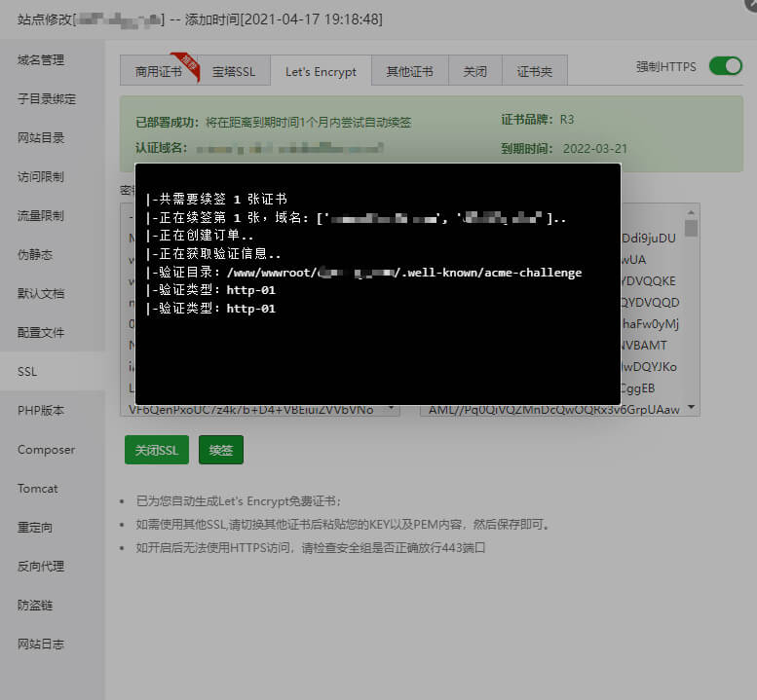Open the 商用证书 tab
757x700 pixels.
(x=158, y=71)
